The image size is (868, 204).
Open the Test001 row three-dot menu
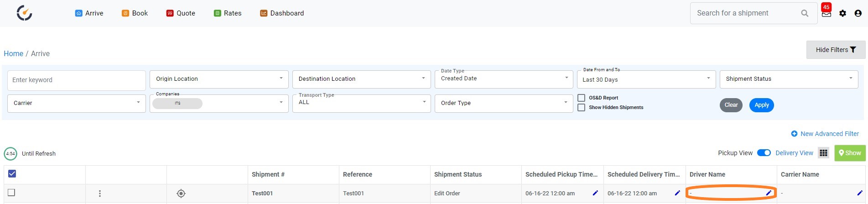(100, 194)
